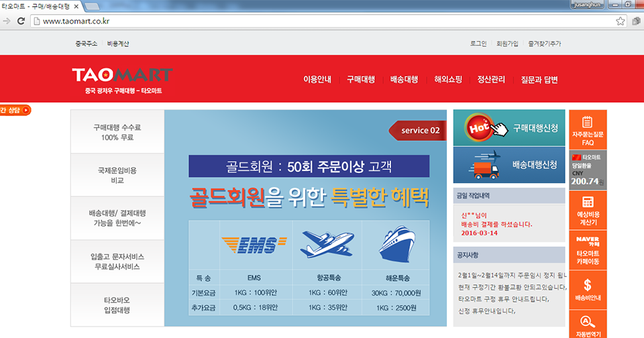Click the 로그인 link
Image resolution: width=644 pixels, height=338 pixels.
point(478,44)
